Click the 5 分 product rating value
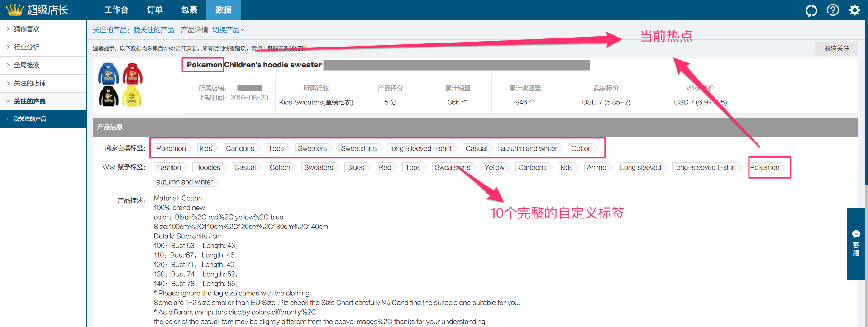This screenshot has height=327, width=868. [390, 102]
